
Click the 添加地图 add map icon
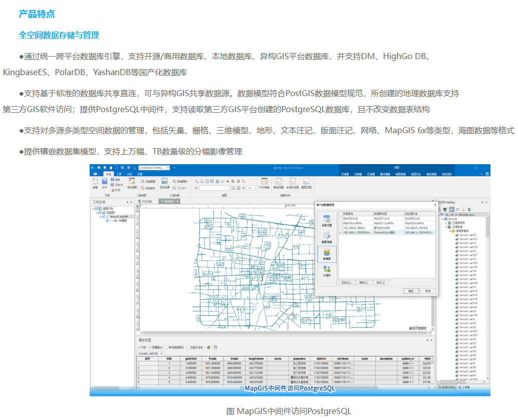(132, 181)
